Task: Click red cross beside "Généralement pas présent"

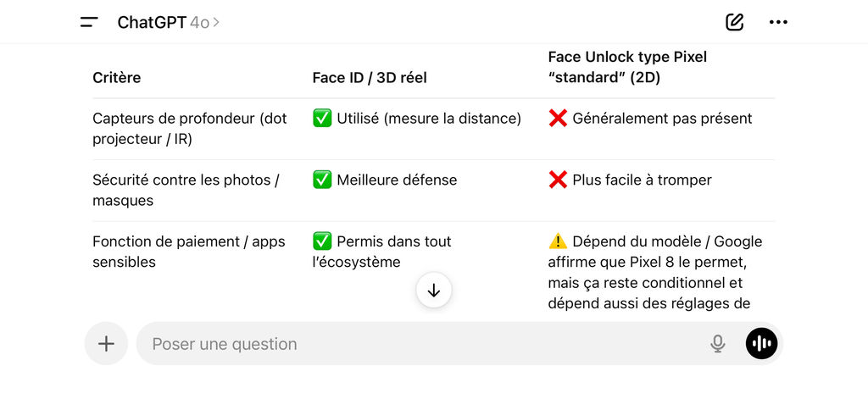Action: 558,119
